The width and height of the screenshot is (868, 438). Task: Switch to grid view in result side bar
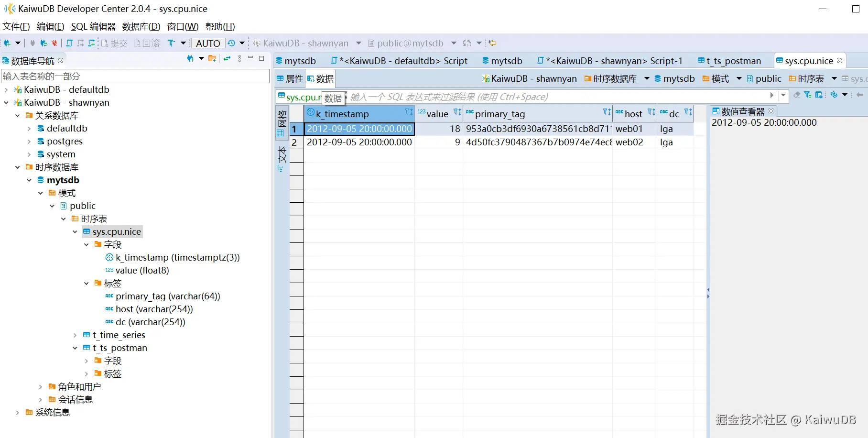[282, 124]
